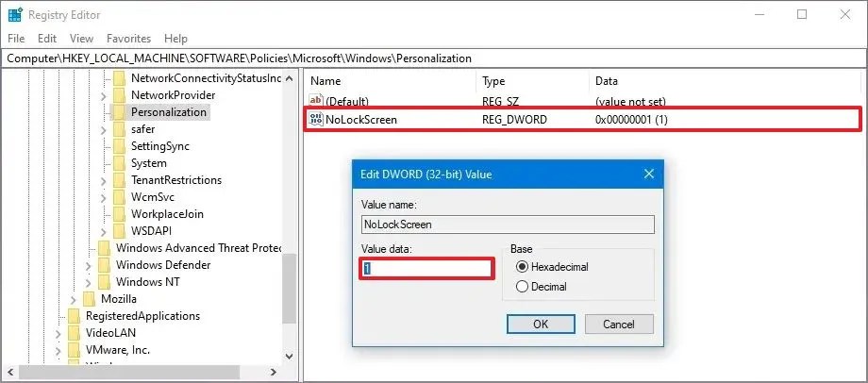
Task: Click the Value data input field
Action: 426,269
